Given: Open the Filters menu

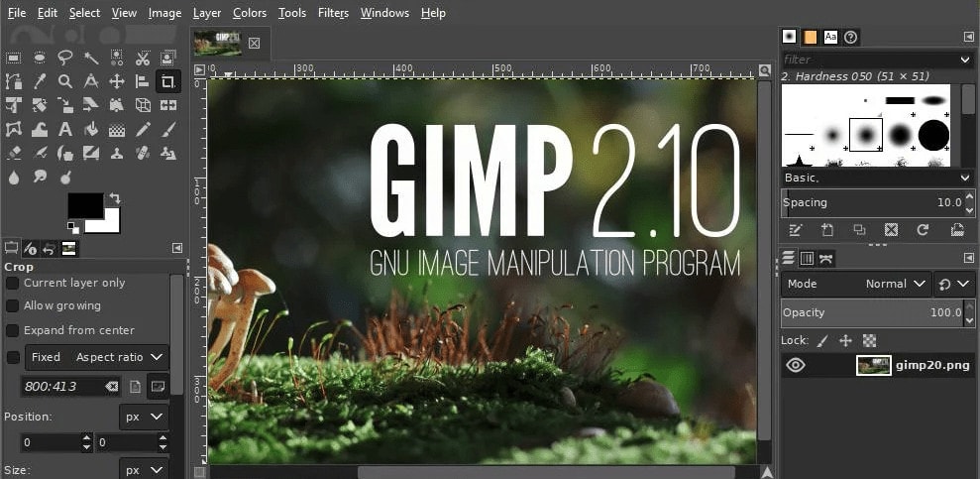Looking at the screenshot, I should point(333,13).
